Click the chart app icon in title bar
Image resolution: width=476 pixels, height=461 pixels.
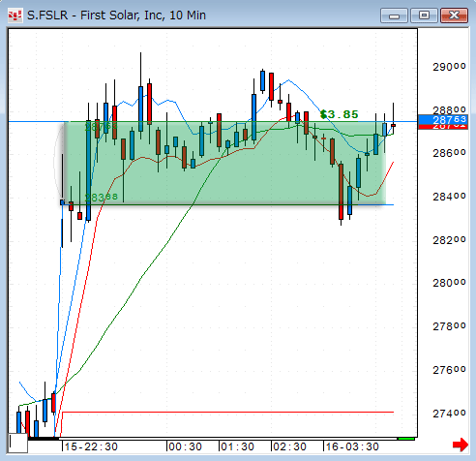[x=15, y=15]
